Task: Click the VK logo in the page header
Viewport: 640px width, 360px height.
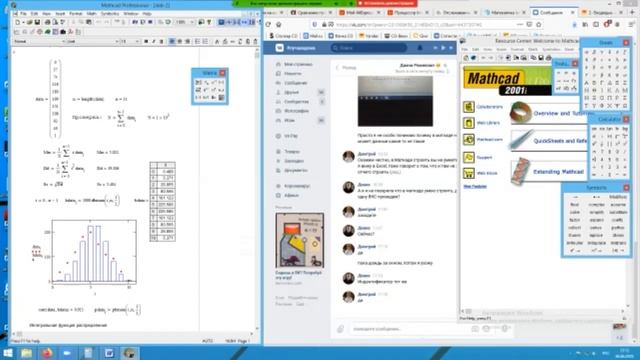Action: (x=279, y=48)
